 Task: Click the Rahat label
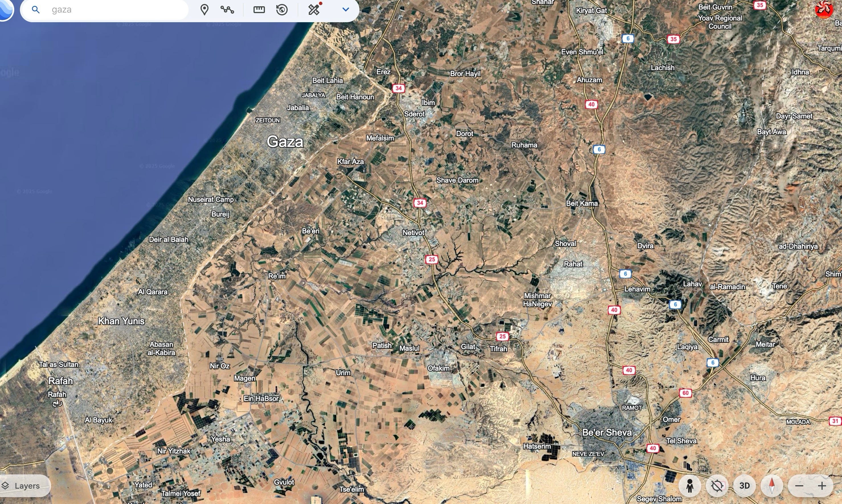(x=573, y=264)
